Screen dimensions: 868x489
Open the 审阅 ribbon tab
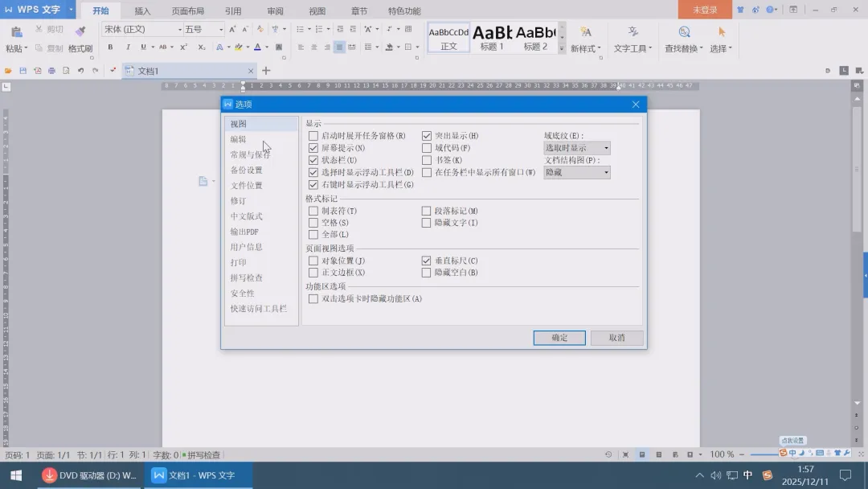(275, 11)
